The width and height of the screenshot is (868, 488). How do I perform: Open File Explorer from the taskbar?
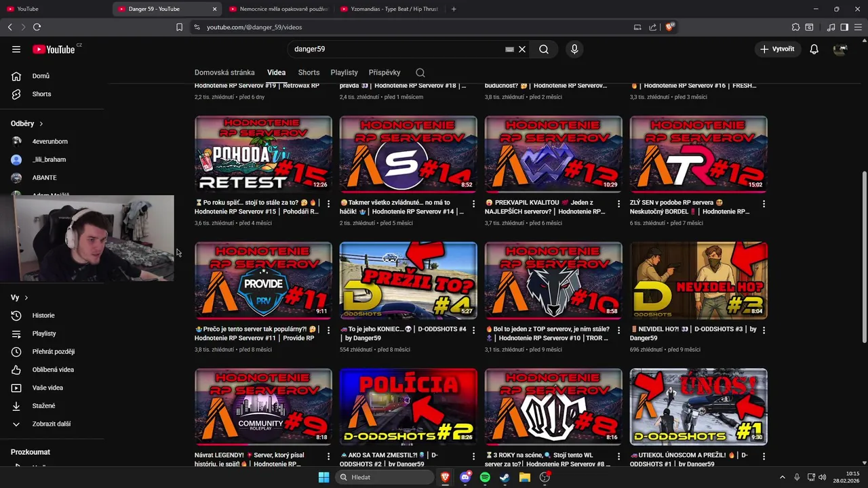point(524,477)
